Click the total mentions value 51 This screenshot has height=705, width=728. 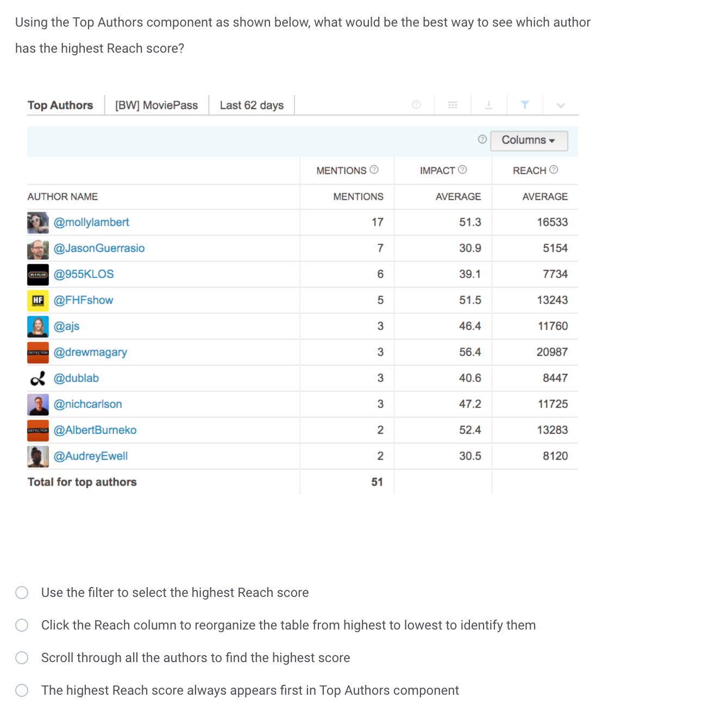(x=377, y=482)
